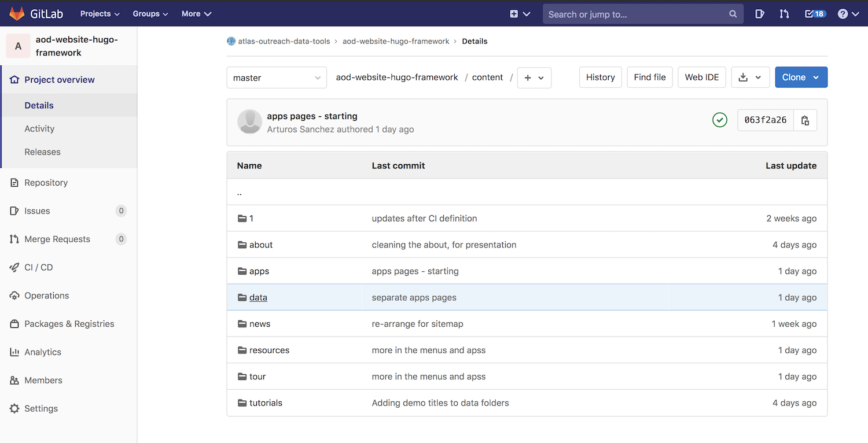Screen dimensions: 868x443
Task: Copy commit SHA with clipboard icon
Action: click(x=805, y=120)
